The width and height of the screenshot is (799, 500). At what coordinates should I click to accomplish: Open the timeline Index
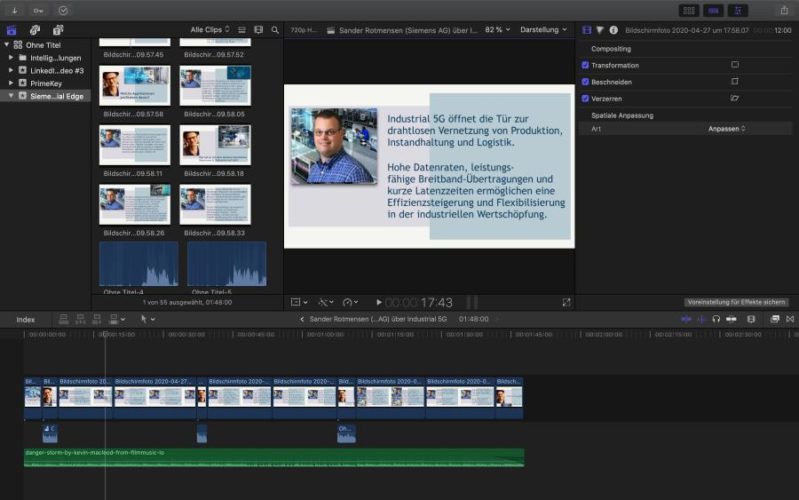25,320
